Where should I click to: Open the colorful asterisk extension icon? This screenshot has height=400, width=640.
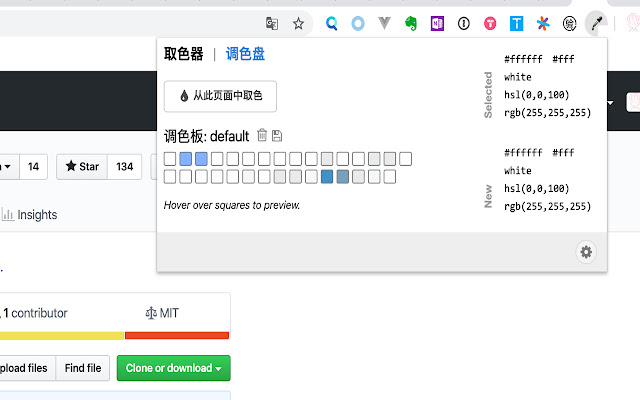[x=543, y=23]
